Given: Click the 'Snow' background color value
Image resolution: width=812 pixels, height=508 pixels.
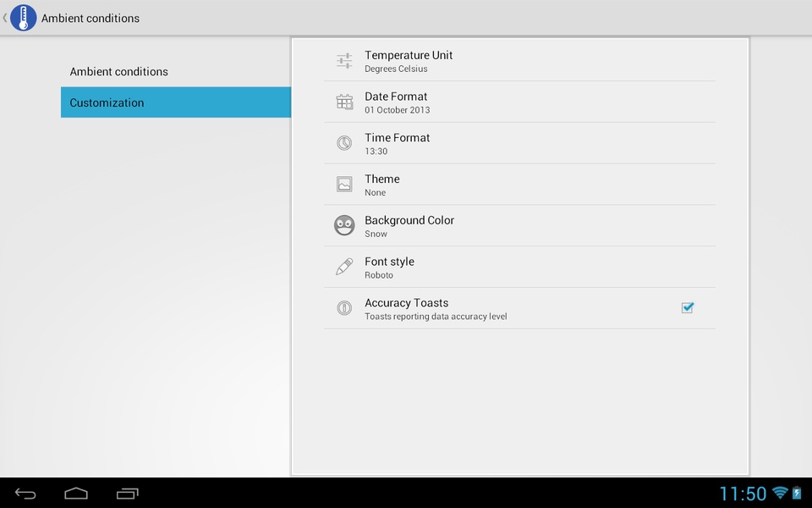Looking at the screenshot, I should coord(376,234).
